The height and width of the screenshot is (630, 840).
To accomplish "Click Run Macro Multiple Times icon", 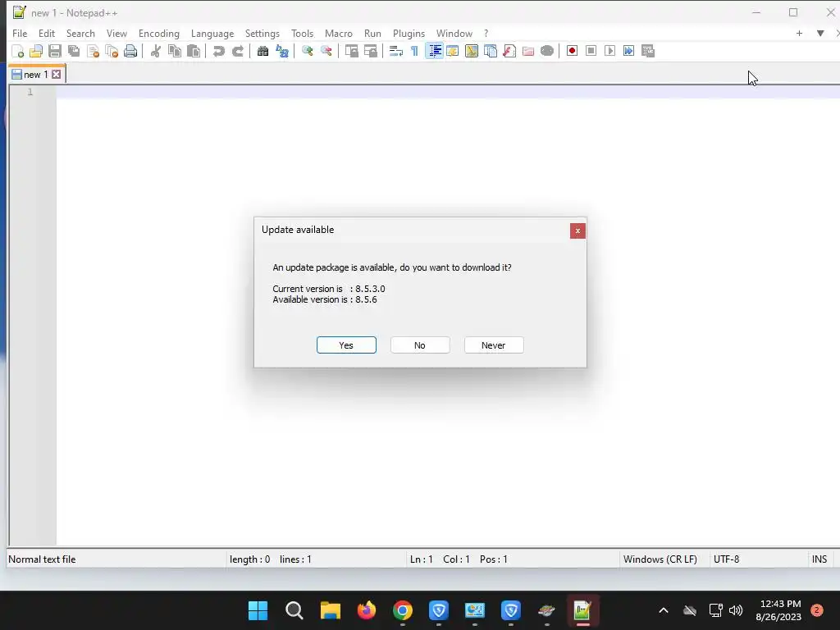I will [629, 51].
